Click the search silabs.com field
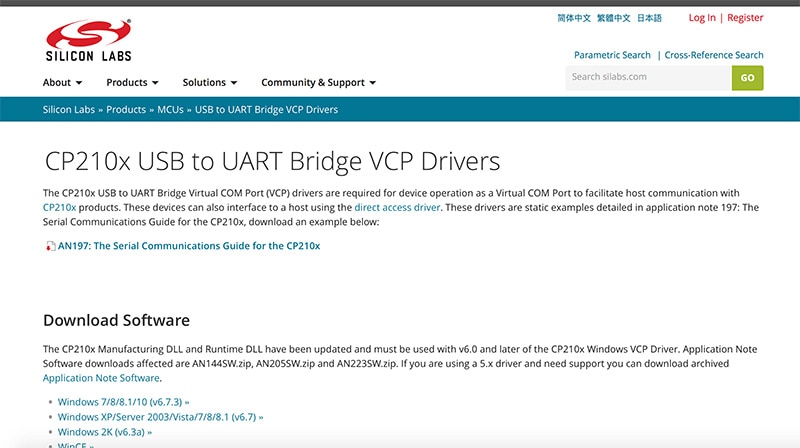 click(x=647, y=77)
